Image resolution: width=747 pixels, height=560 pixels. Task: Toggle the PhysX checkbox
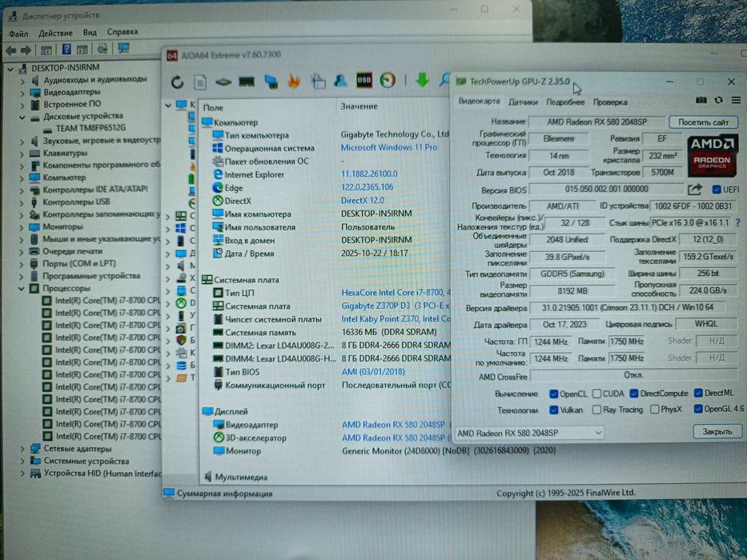coord(655,409)
